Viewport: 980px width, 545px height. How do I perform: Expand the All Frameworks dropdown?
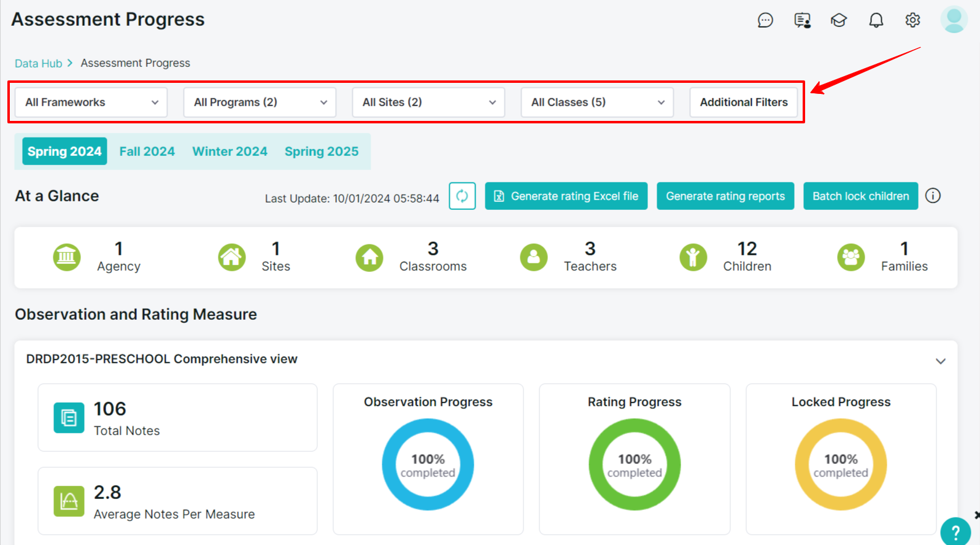(91, 102)
